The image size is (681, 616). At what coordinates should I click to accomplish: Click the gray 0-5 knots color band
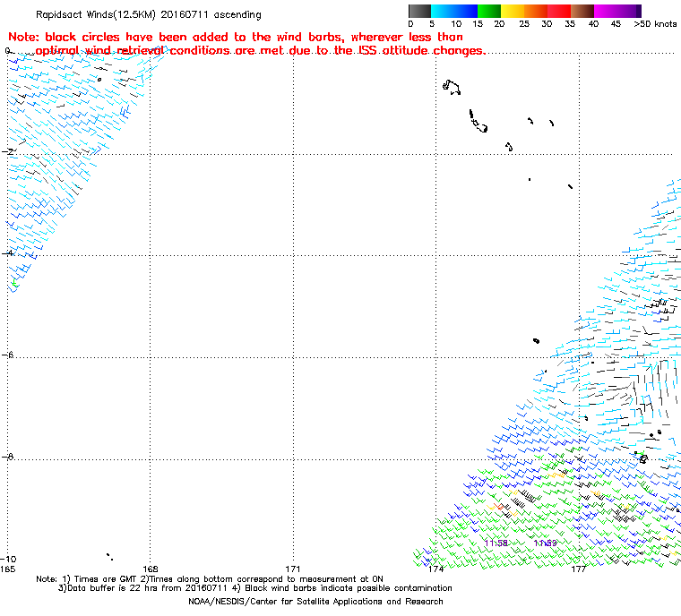419,11
